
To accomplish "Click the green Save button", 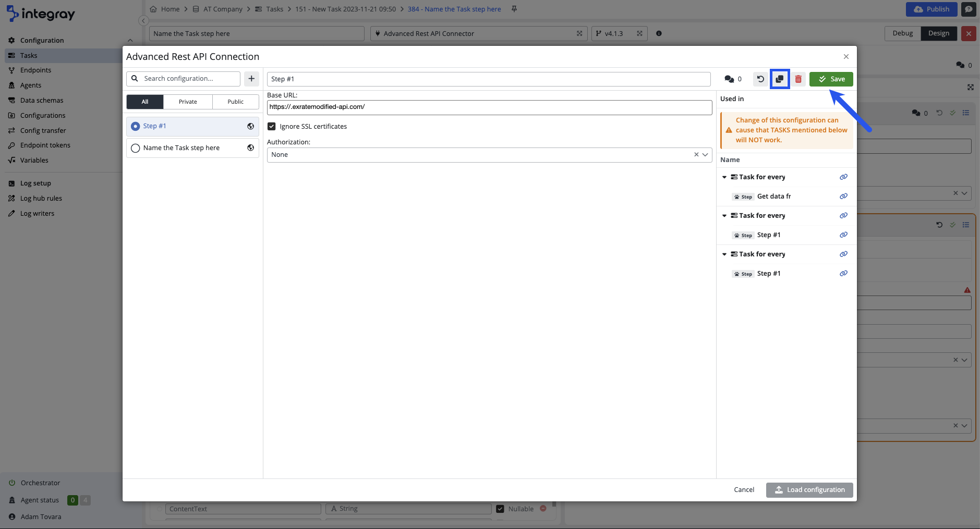I will [831, 79].
